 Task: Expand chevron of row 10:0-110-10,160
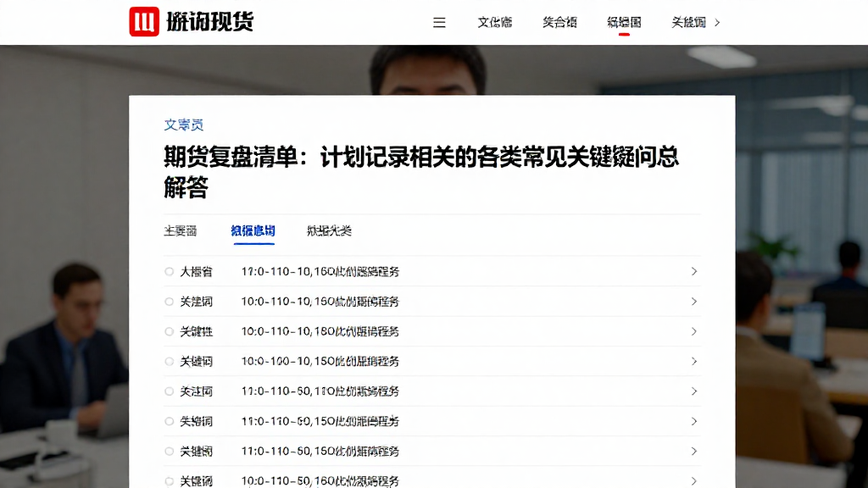(693, 302)
